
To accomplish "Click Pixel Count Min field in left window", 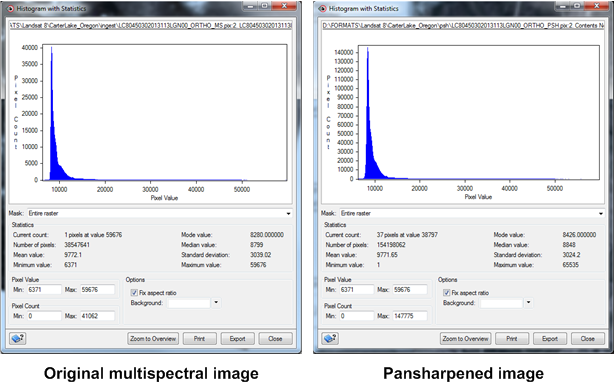I will 44,316.
